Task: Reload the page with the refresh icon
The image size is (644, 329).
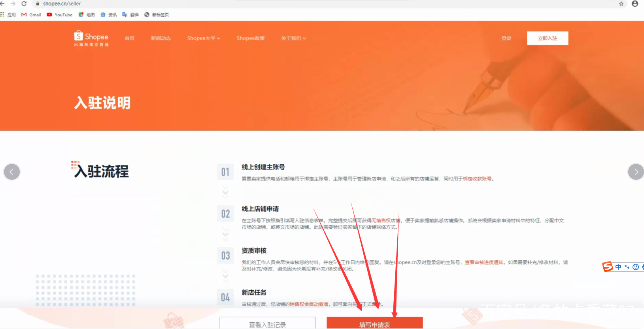Action: [x=24, y=4]
